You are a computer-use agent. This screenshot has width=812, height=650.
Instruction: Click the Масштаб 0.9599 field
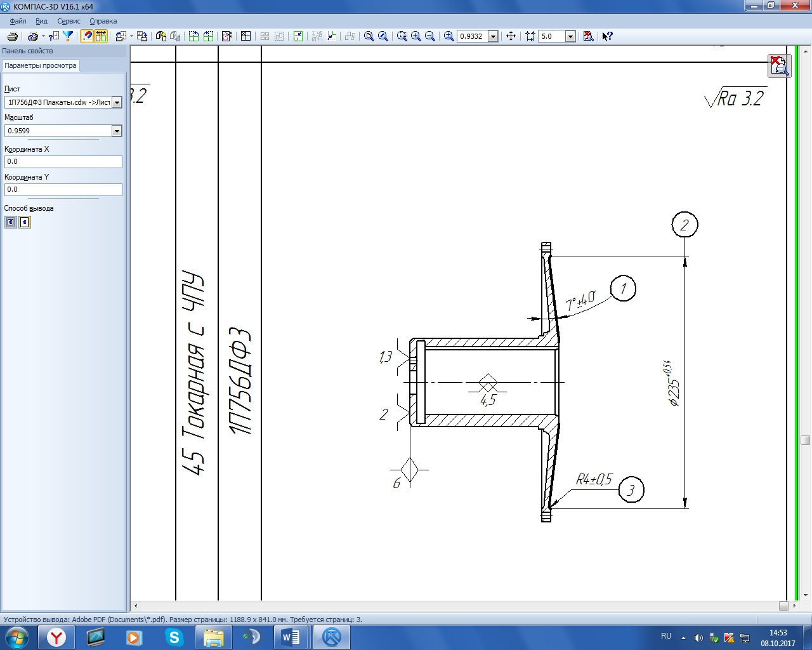tap(58, 131)
